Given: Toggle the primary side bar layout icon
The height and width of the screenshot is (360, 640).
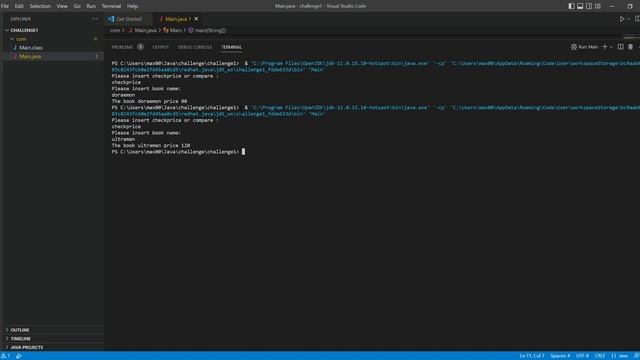Looking at the screenshot, I should pos(571,6).
